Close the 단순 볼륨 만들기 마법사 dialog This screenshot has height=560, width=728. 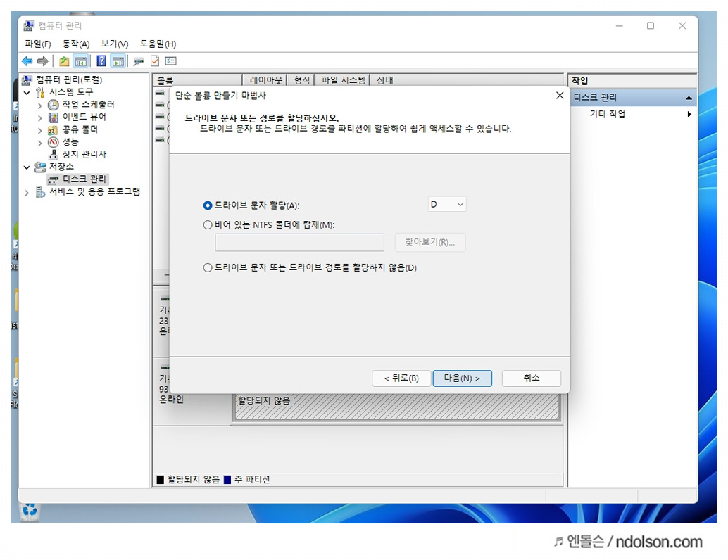(x=560, y=96)
